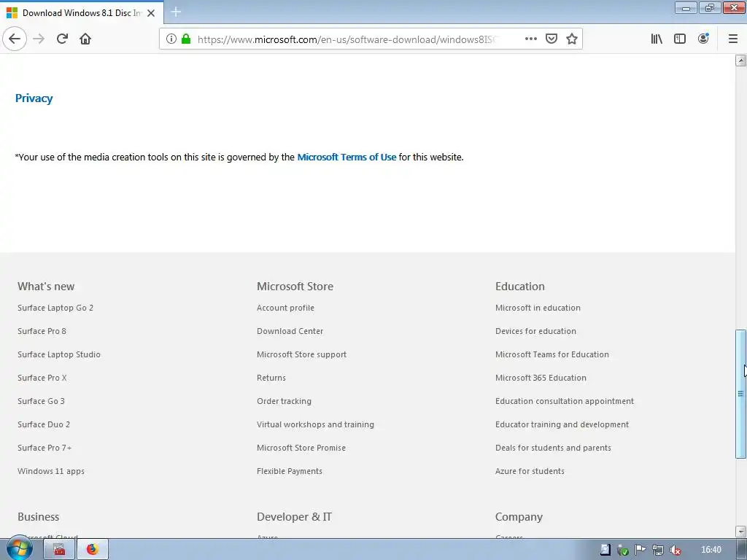Open Azure for students link
Viewport: 747px width, 560px height.
click(530, 471)
